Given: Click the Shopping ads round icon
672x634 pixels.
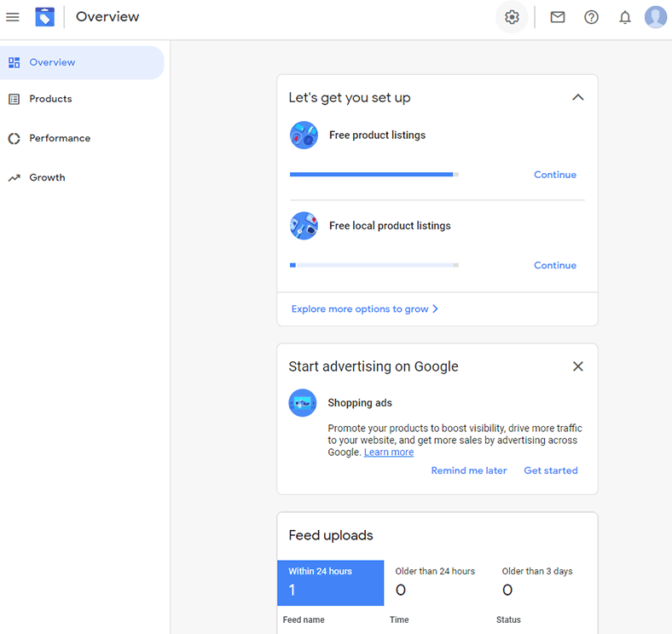Looking at the screenshot, I should pos(303,403).
